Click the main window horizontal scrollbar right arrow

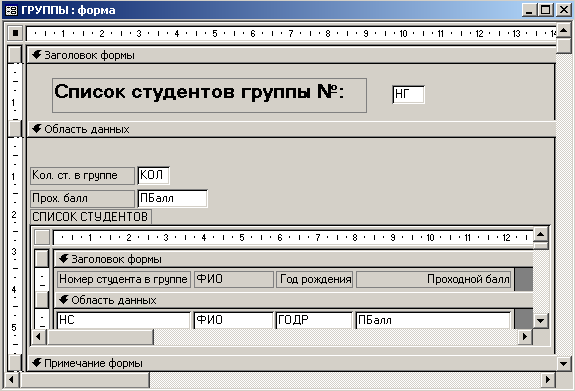click(x=548, y=380)
